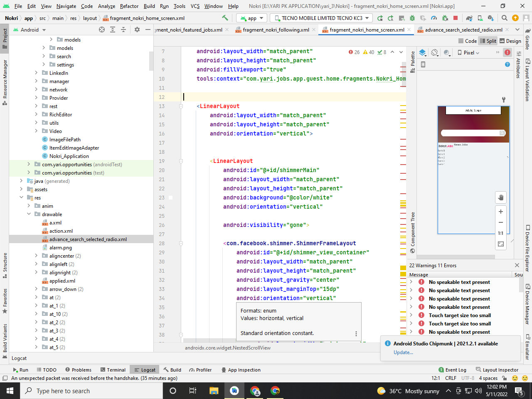The height and width of the screenshot is (399, 532).
Task: Click the blue help question mark icon
Action: 507,64
